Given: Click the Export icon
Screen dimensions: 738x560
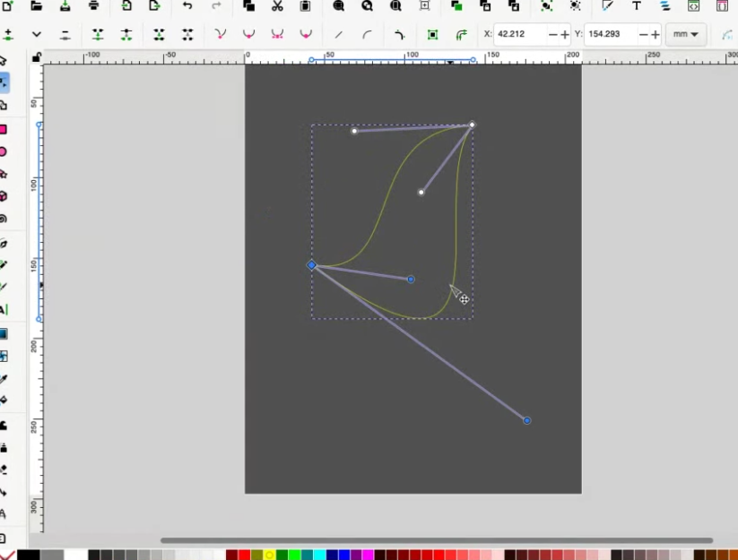Looking at the screenshot, I should click(x=154, y=5).
